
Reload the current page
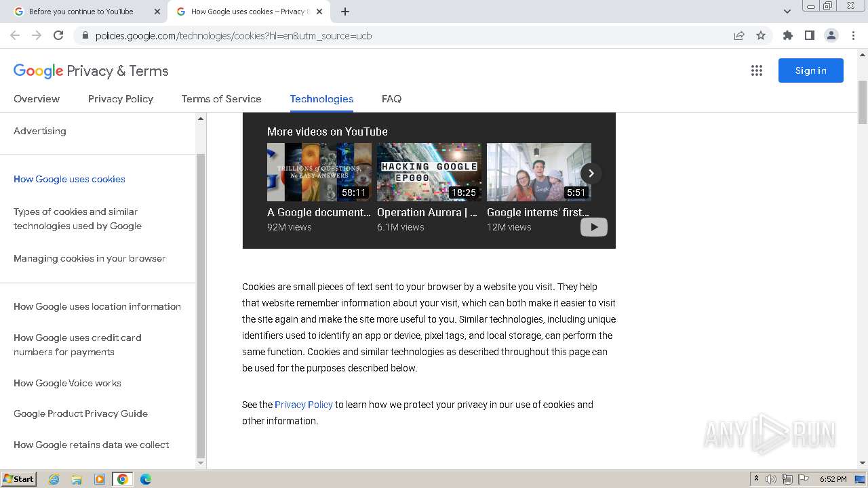pos(58,35)
